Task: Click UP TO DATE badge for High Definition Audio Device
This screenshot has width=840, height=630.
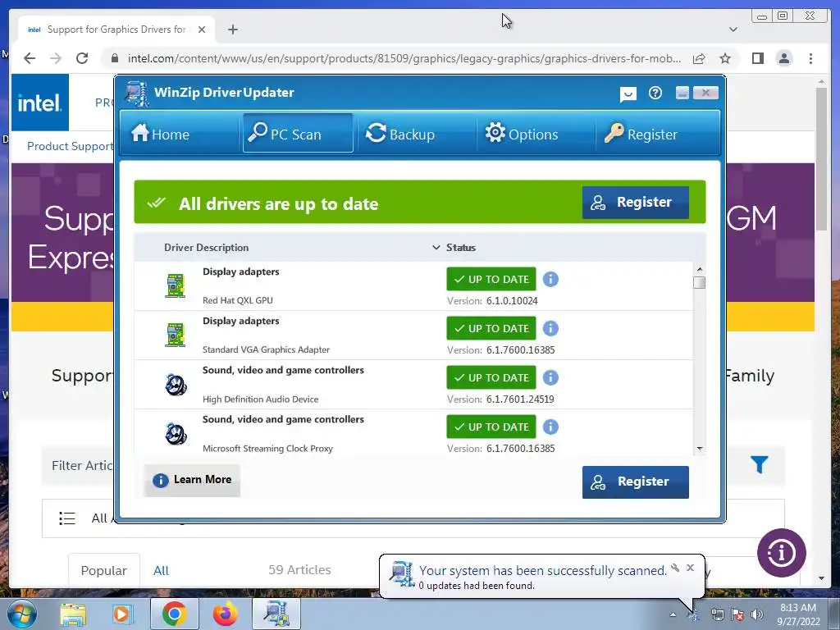Action: coord(491,377)
